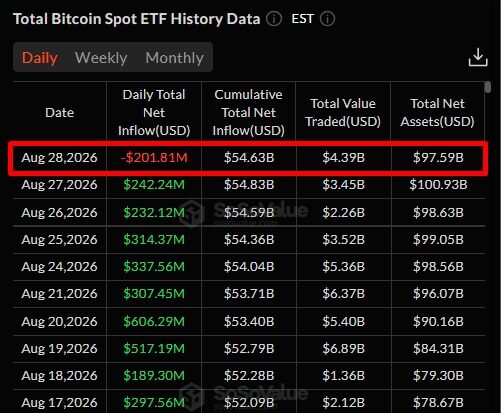Switch to the Weekly tab

pyautogui.click(x=101, y=58)
